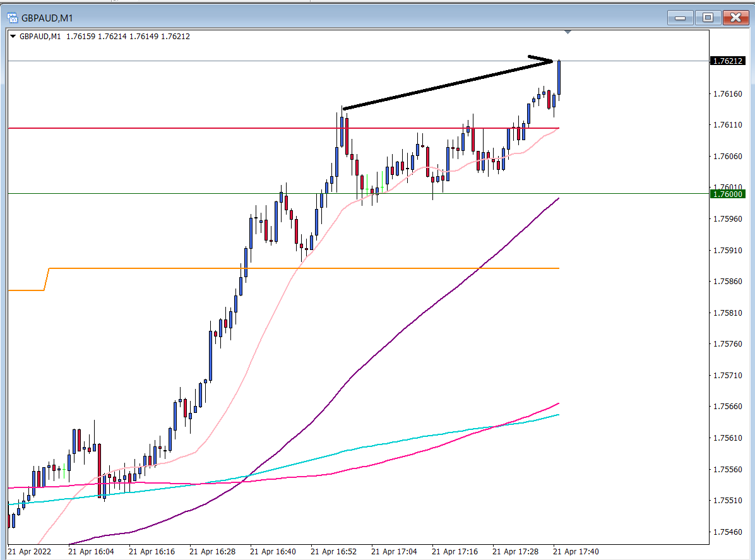Click the gray chart shift marker triangle
The width and height of the screenshot is (755, 560).
[568, 32]
